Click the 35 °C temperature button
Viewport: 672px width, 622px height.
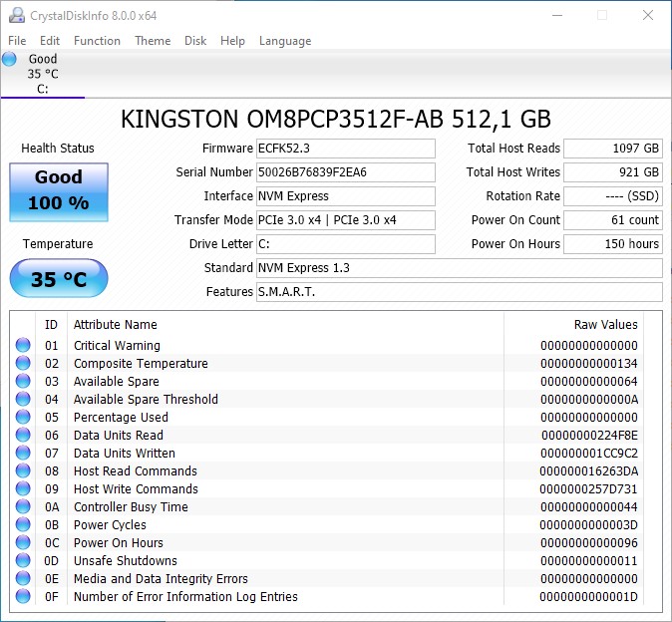point(59,278)
